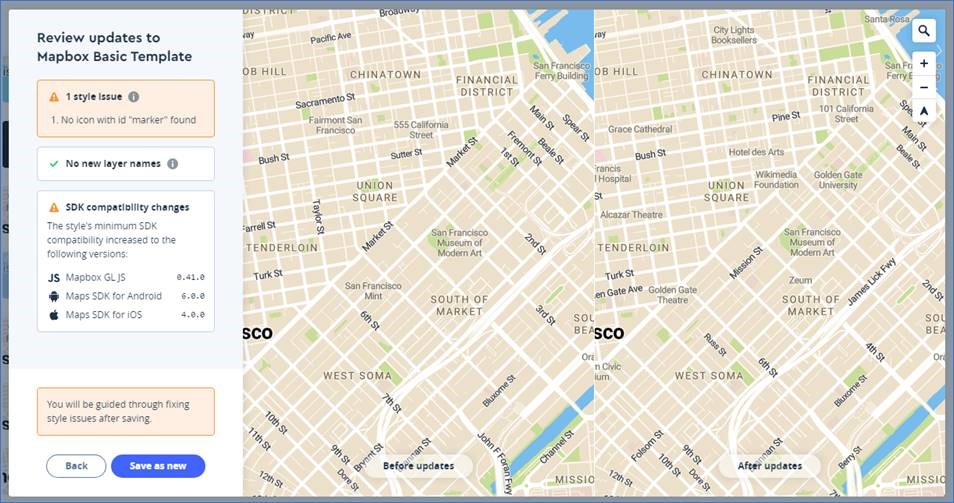Go back with the Back button
Viewport: 954px width, 503px height.
click(x=76, y=466)
